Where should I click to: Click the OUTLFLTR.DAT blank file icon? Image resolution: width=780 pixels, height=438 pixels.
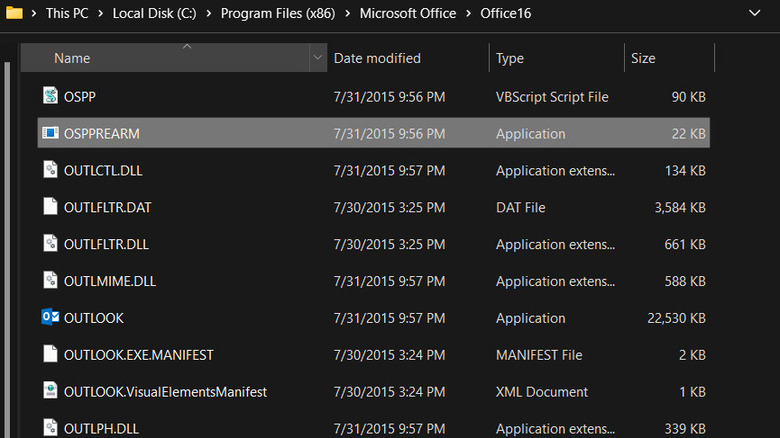click(50, 206)
